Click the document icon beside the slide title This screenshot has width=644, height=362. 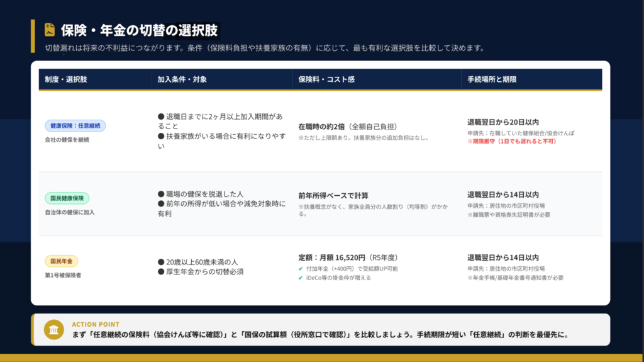pos(49,30)
